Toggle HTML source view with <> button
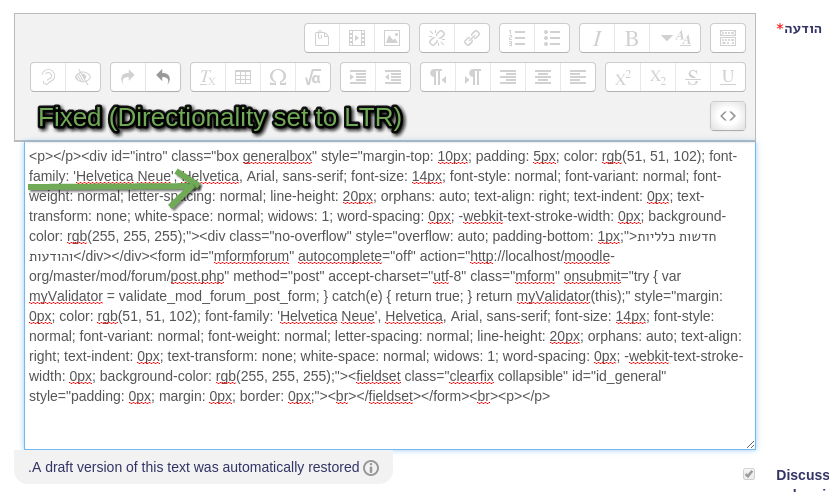Image resolution: width=829 pixels, height=492 pixels. [728, 116]
